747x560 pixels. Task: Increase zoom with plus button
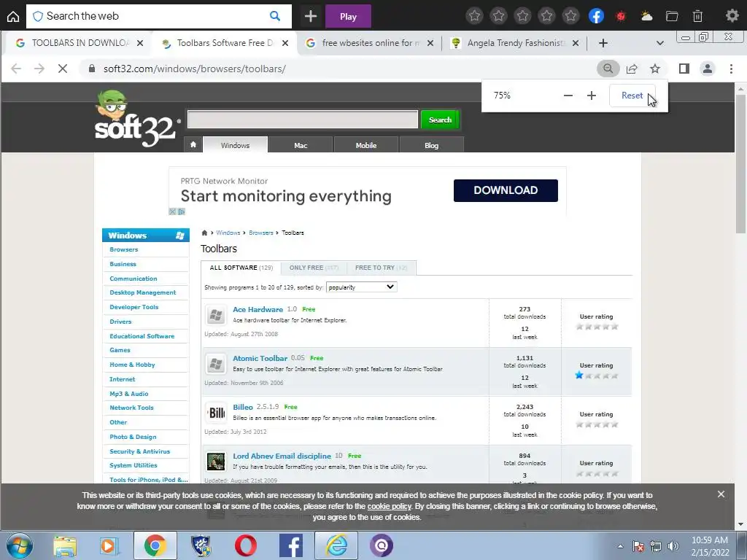click(591, 96)
